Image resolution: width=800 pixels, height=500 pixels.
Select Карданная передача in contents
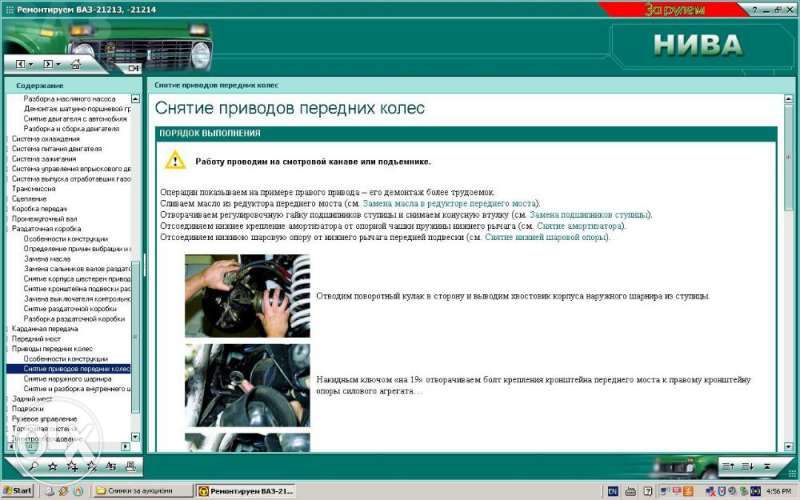pyautogui.click(x=45, y=329)
